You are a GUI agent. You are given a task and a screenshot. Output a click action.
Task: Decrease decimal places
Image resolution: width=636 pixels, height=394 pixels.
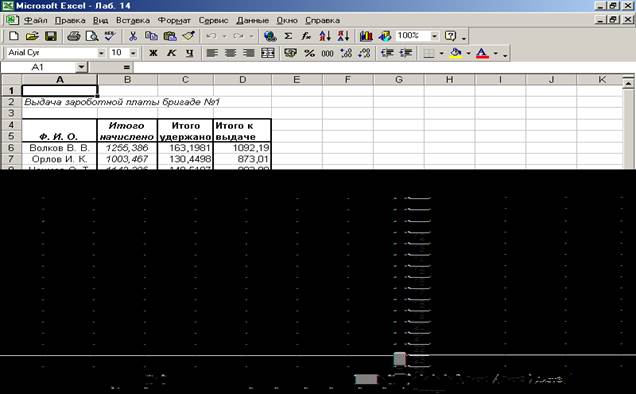click(x=364, y=53)
